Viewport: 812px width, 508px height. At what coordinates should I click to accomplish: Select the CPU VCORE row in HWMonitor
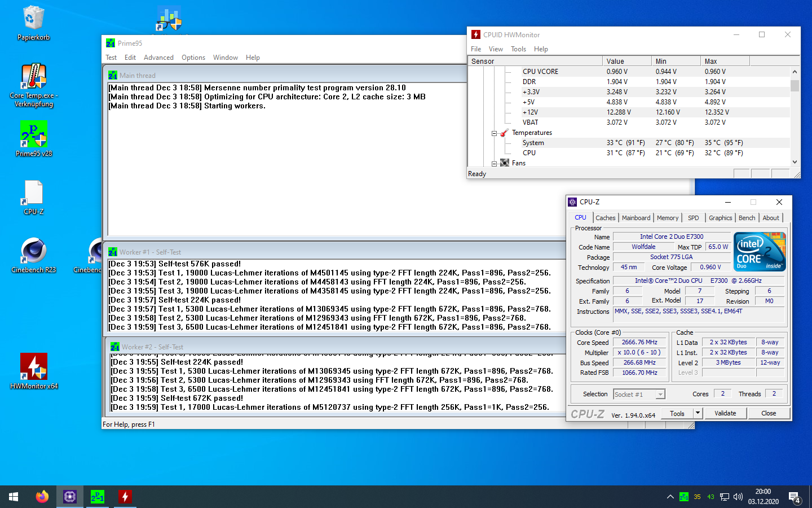tap(629, 72)
